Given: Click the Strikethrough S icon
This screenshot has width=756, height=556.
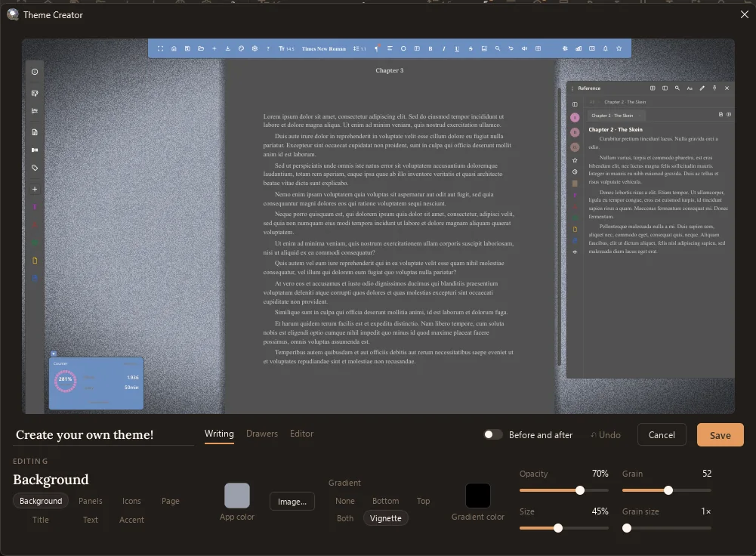Looking at the screenshot, I should coord(471,48).
